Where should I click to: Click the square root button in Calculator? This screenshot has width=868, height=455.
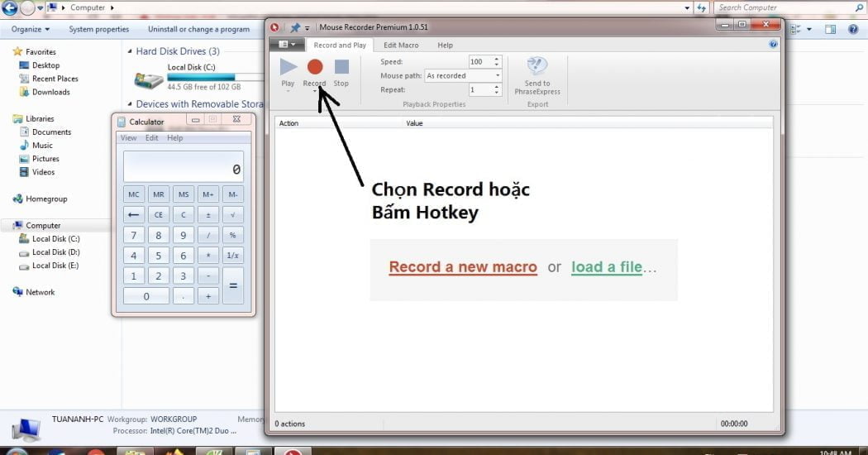233,215
